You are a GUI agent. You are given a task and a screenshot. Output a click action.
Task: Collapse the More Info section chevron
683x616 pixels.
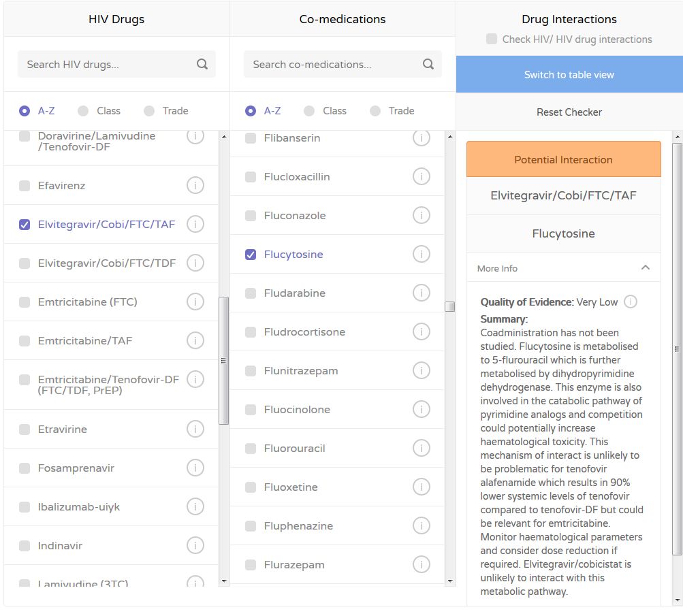click(646, 268)
